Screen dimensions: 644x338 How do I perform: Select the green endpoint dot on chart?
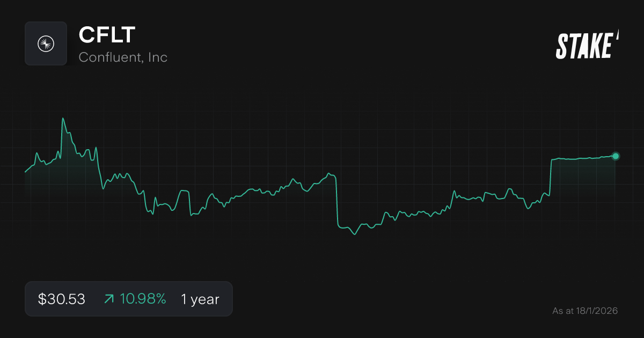coord(616,156)
